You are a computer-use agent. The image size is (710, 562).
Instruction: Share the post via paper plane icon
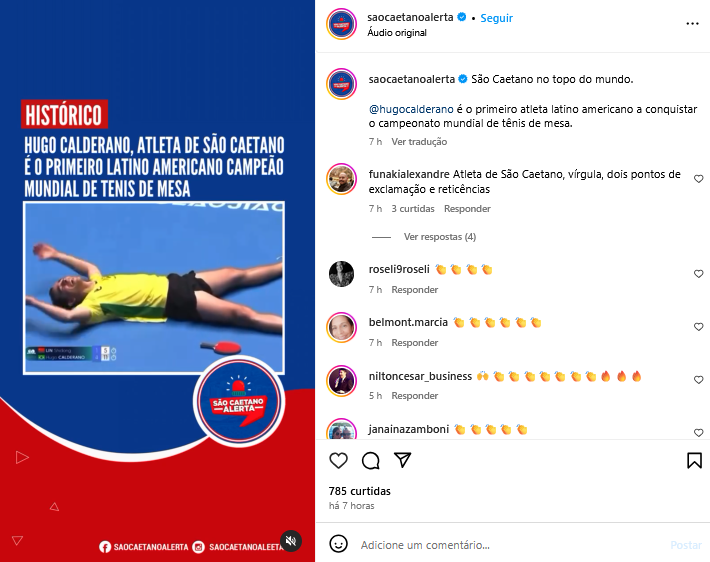click(x=402, y=460)
